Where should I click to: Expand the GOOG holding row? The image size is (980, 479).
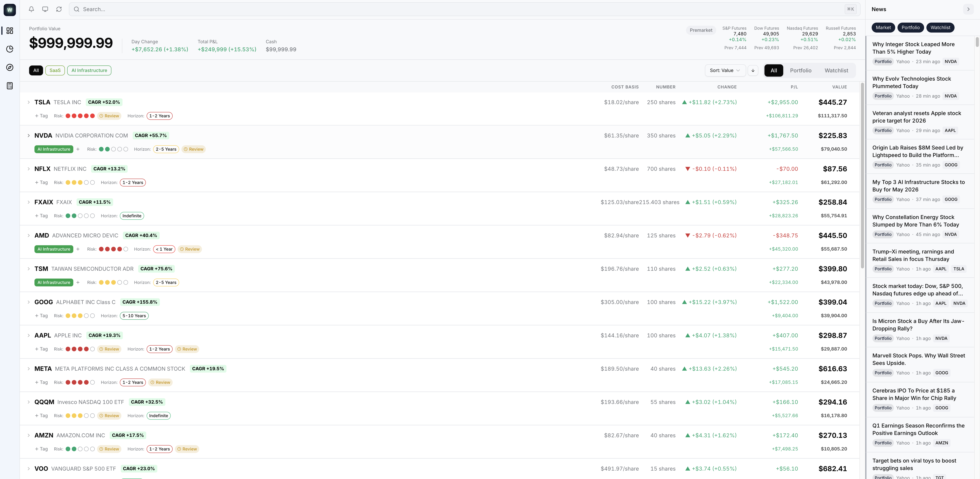tap(29, 302)
